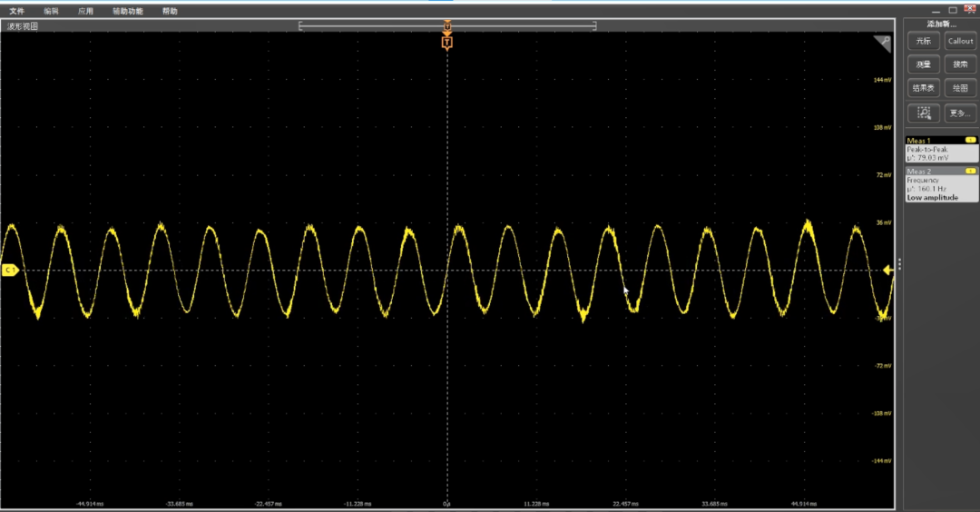This screenshot has height=512, width=980.
Task: Click the right bracket of overview bar
Action: click(x=594, y=25)
